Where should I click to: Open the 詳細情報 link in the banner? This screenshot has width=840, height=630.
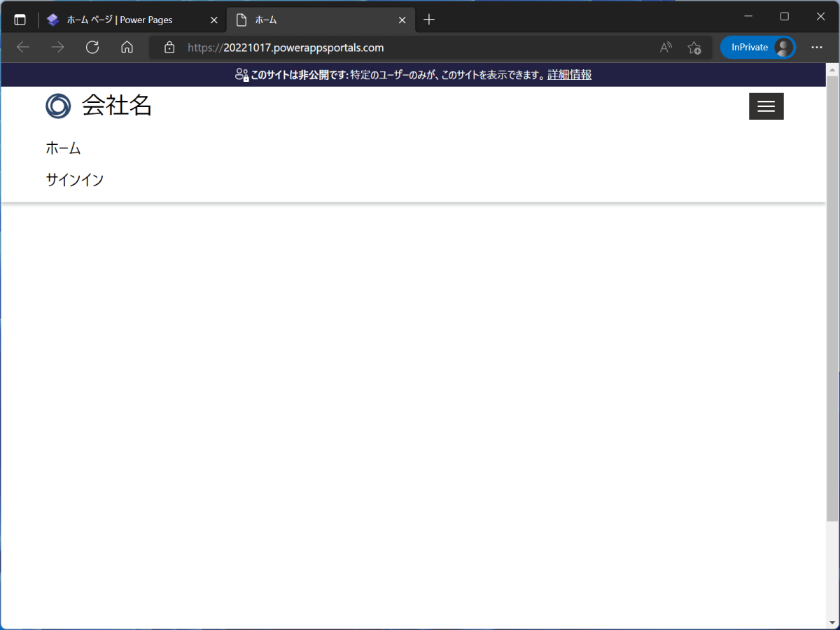(x=570, y=75)
